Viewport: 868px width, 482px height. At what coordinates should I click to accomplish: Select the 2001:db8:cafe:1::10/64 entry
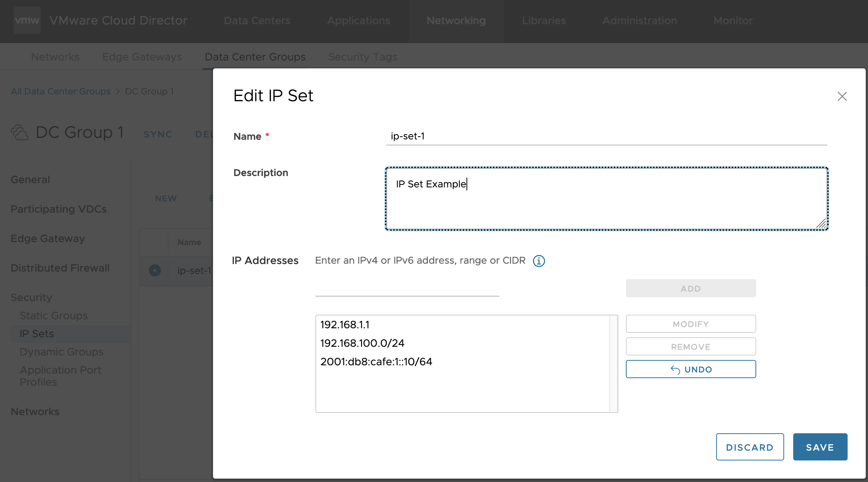pyautogui.click(x=376, y=361)
